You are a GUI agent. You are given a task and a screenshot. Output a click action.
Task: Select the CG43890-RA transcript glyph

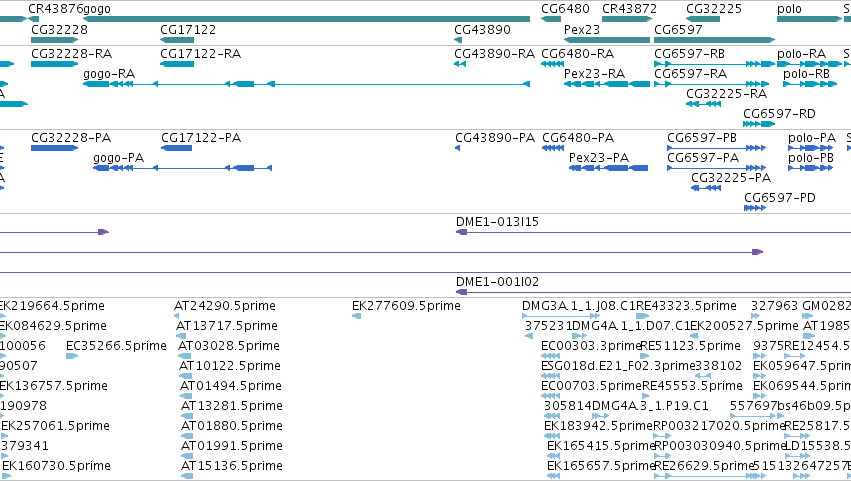click(x=460, y=64)
